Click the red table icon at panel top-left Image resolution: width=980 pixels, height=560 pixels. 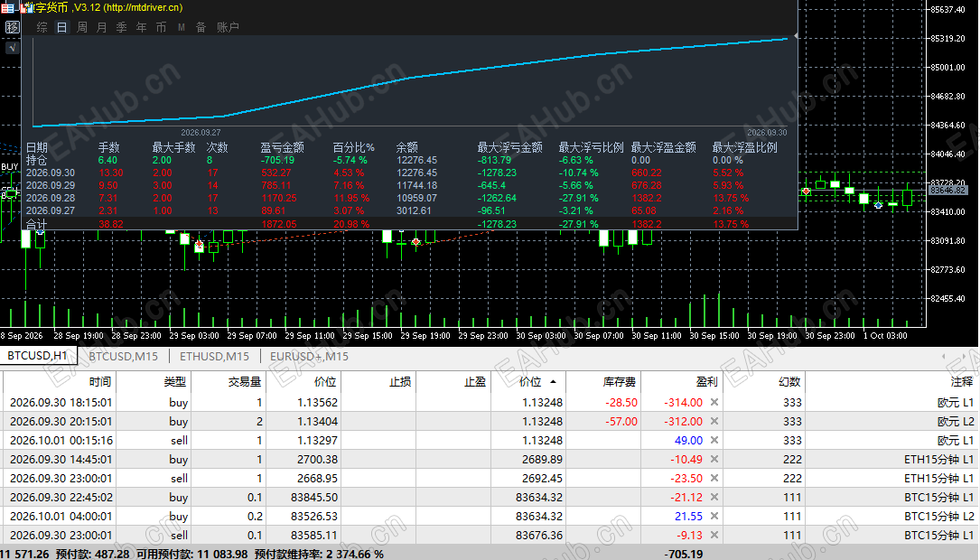(x=7, y=8)
